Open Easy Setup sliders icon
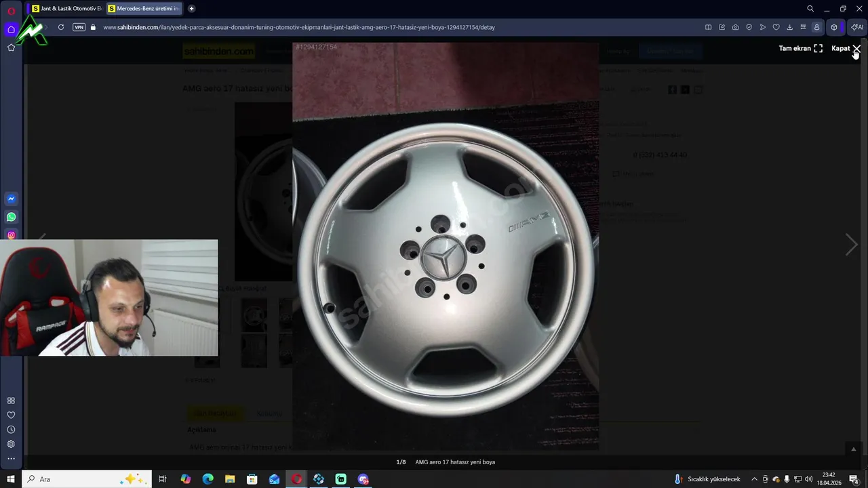868x488 pixels. point(803,27)
